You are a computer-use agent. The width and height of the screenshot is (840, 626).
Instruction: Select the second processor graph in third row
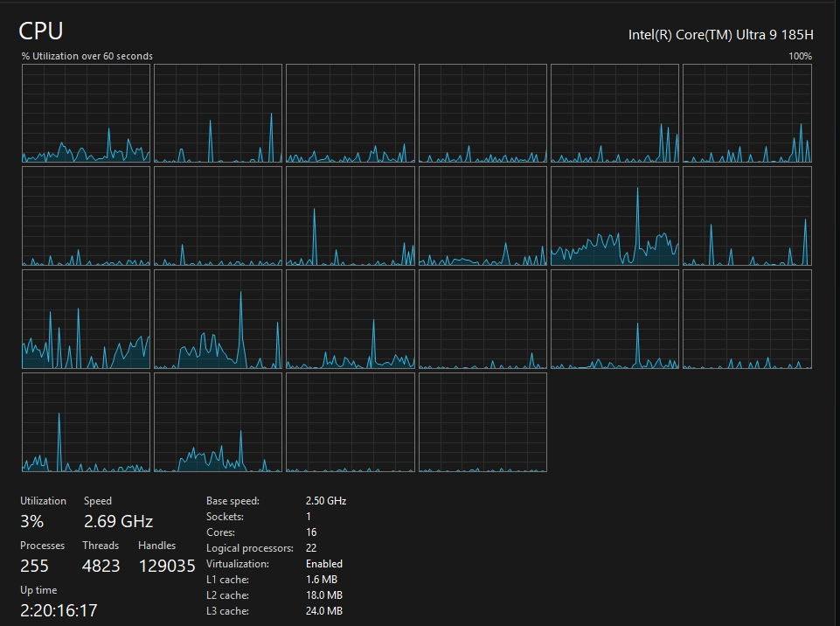pos(218,319)
